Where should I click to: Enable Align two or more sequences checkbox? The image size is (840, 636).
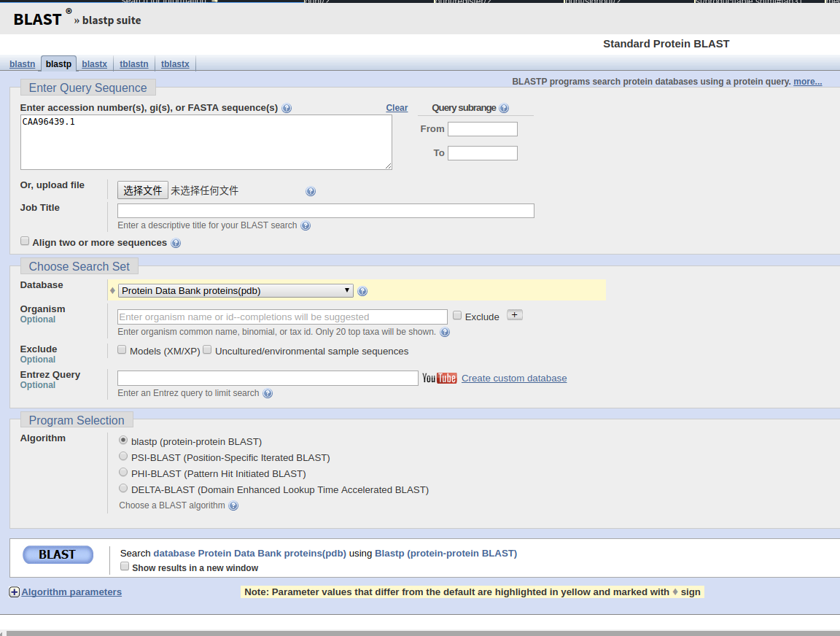pyautogui.click(x=25, y=241)
